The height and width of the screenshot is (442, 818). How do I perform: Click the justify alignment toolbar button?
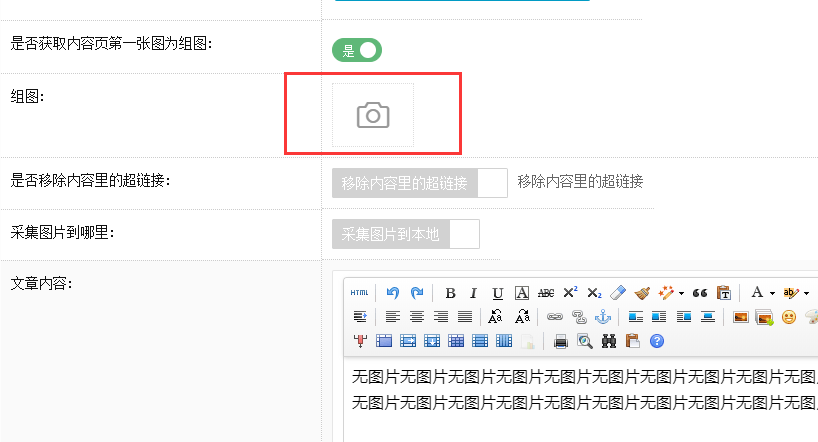(x=465, y=317)
